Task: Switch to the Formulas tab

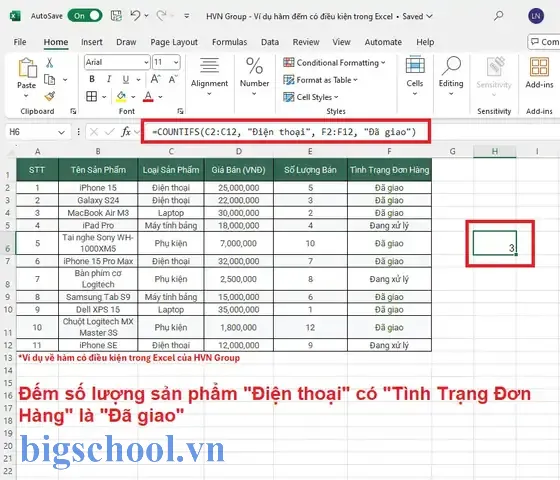Action: click(x=230, y=42)
